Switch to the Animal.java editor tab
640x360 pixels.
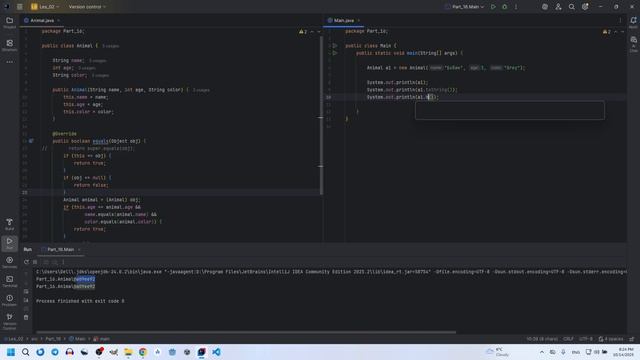click(x=42, y=20)
